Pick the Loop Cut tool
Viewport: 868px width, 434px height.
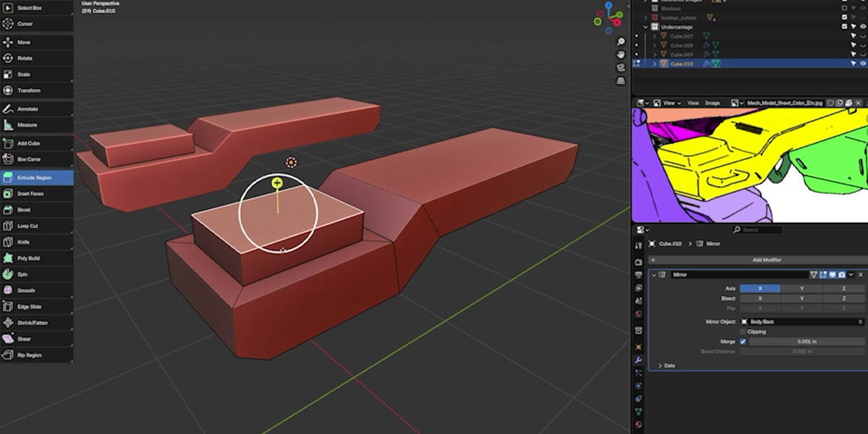pyautogui.click(x=36, y=226)
